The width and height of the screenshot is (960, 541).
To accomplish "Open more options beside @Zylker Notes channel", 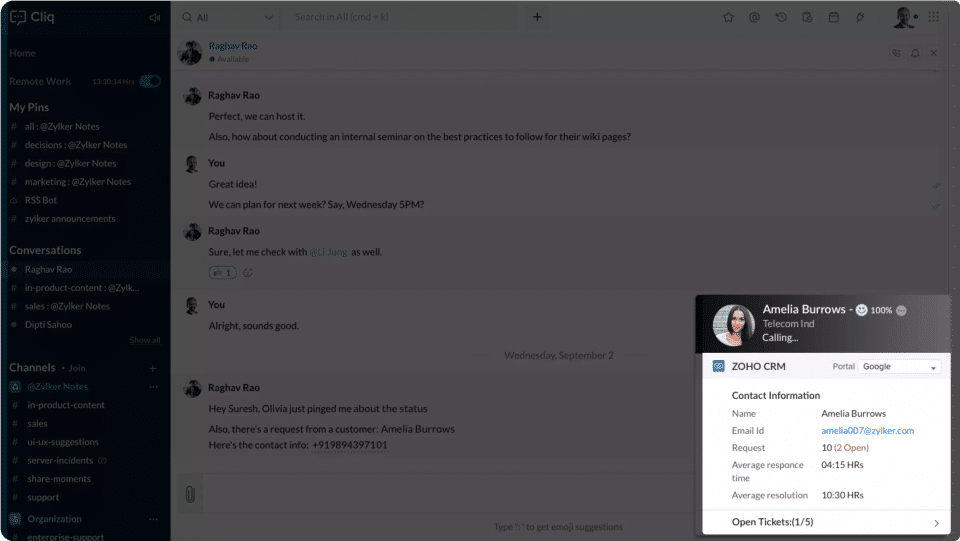I will tap(153, 387).
